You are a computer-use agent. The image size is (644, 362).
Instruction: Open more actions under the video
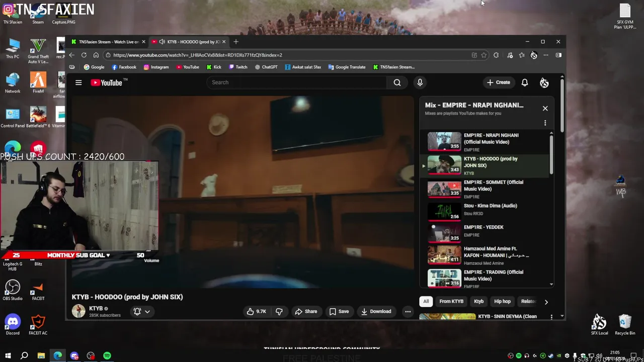pyautogui.click(x=408, y=311)
